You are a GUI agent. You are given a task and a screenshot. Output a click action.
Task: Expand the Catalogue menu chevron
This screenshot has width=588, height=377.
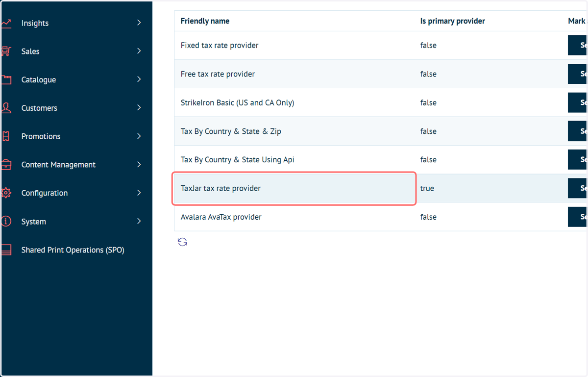(x=139, y=79)
